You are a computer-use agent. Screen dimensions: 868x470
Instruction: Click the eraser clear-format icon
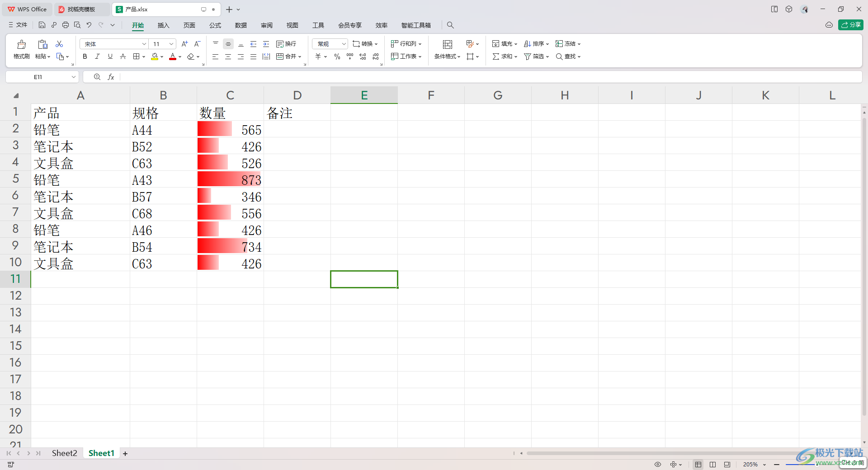pyautogui.click(x=191, y=56)
